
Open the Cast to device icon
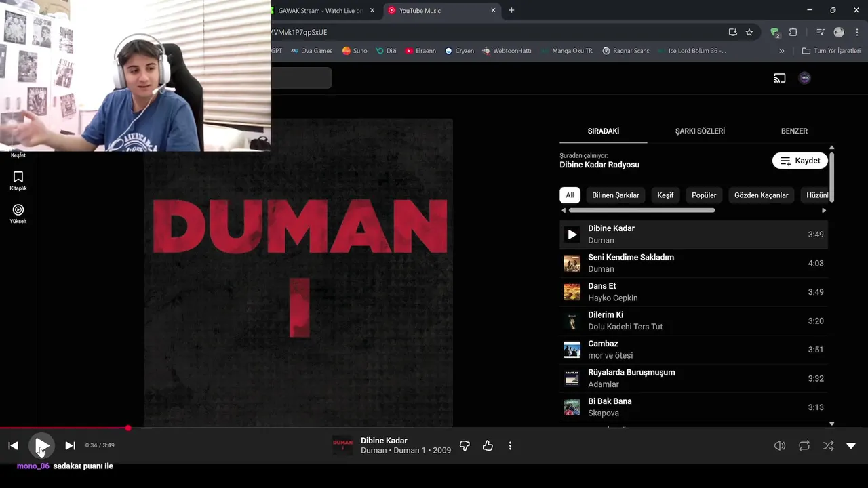(780, 78)
